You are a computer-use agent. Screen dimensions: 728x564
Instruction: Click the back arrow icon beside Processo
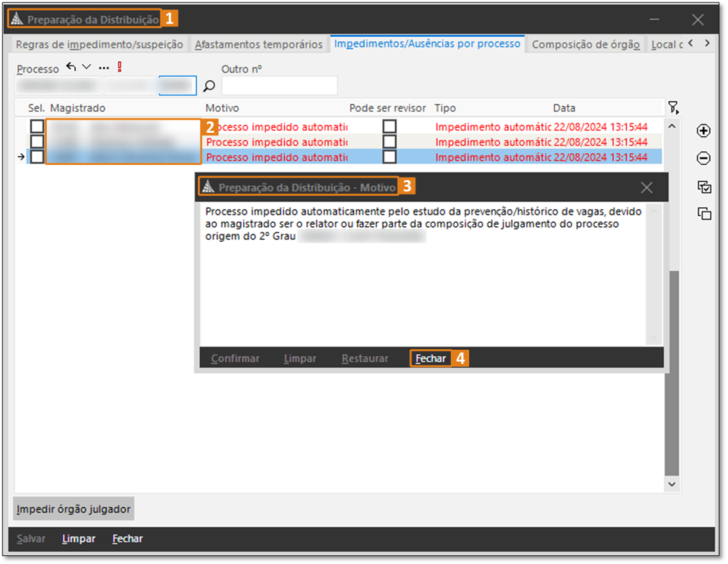coord(71,67)
